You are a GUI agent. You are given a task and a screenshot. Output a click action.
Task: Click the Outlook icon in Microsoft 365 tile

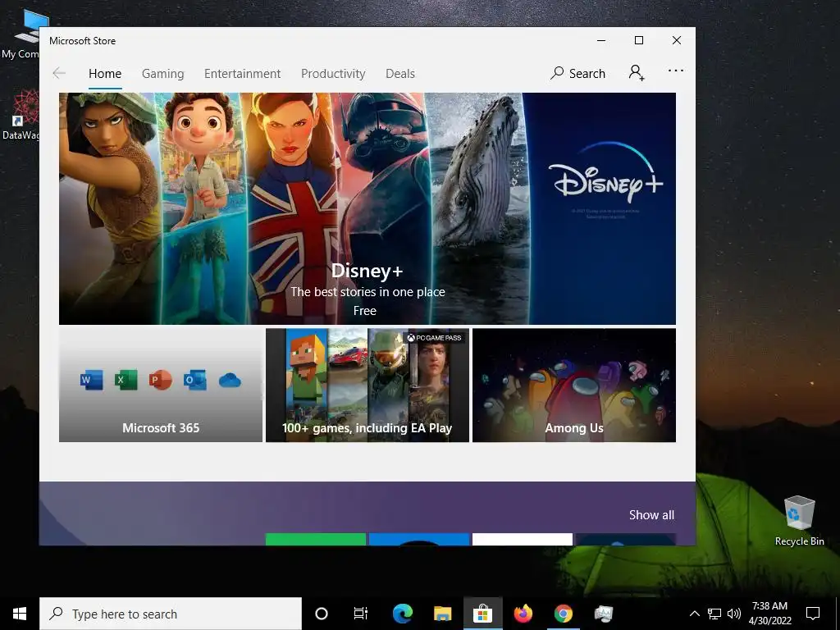pyautogui.click(x=195, y=380)
